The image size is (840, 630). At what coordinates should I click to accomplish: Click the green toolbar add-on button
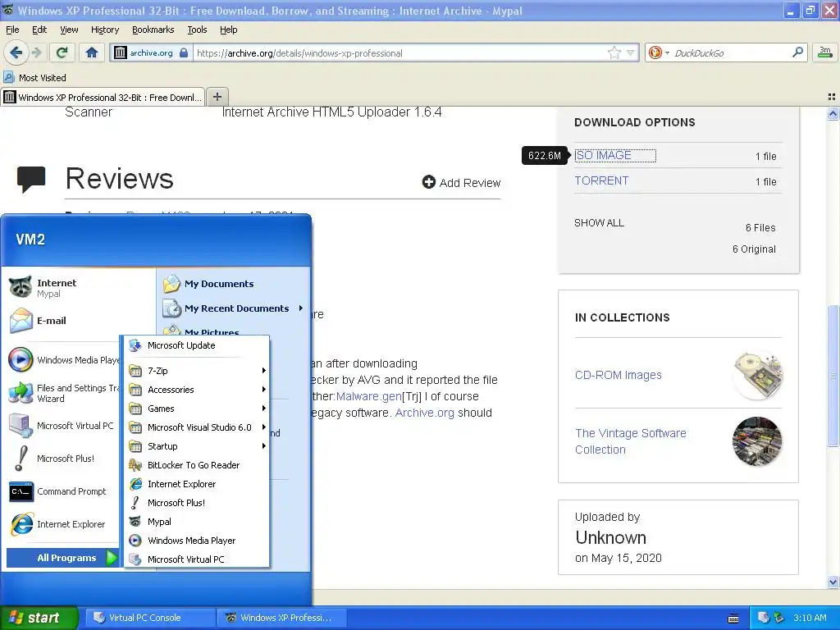click(x=825, y=52)
